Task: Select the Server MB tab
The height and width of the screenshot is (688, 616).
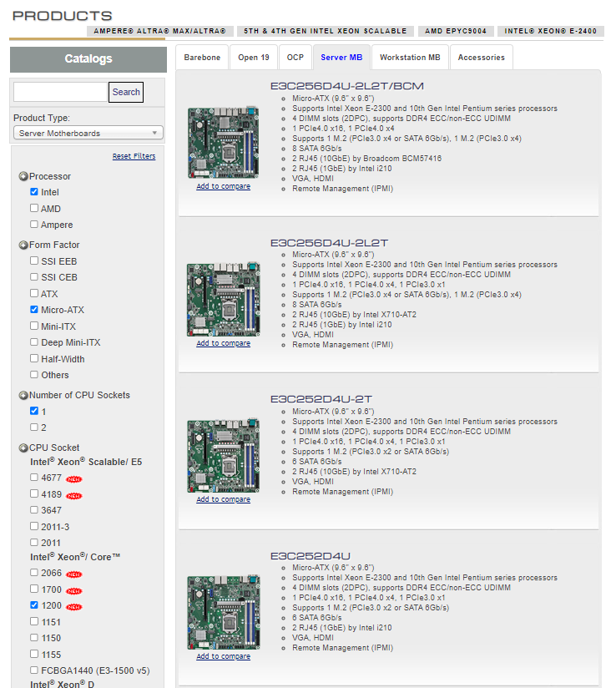Action: point(341,58)
